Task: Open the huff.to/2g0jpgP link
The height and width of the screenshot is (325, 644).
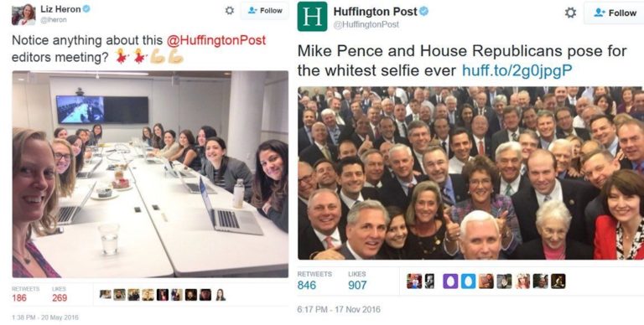Action: pos(517,70)
